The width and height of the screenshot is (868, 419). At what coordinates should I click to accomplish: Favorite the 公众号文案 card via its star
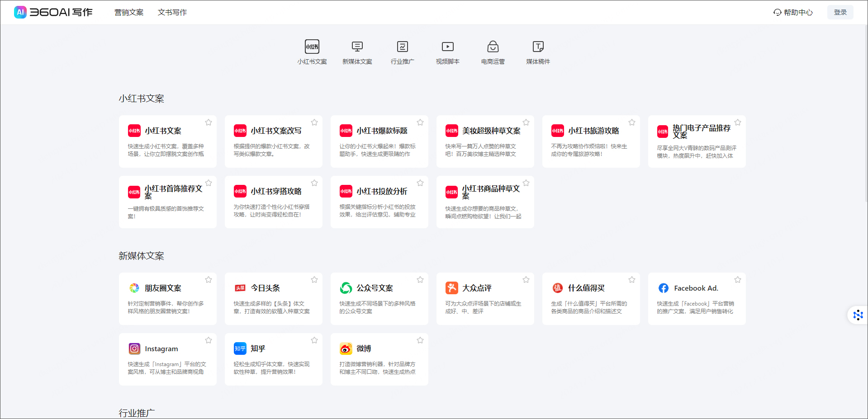tap(420, 279)
